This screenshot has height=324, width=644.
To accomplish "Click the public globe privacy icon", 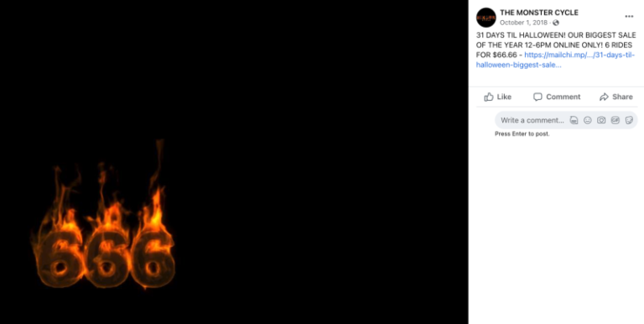I will [x=556, y=23].
